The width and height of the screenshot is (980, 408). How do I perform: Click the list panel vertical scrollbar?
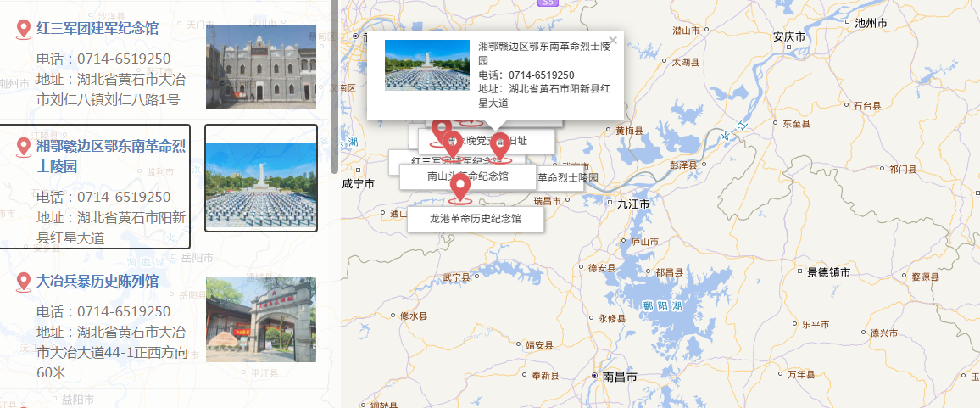click(x=334, y=87)
